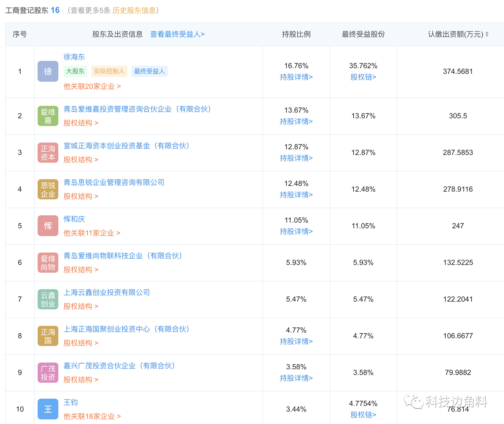
Task: Expand 股权结构 for 青岛爱维嘉投资管理咨询
Action: pyautogui.click(x=81, y=123)
